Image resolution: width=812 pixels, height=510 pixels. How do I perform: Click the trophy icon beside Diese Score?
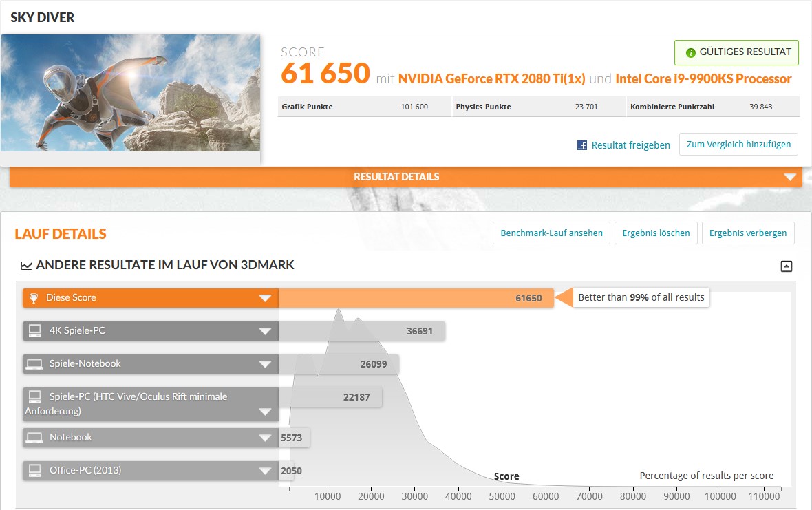coord(34,298)
